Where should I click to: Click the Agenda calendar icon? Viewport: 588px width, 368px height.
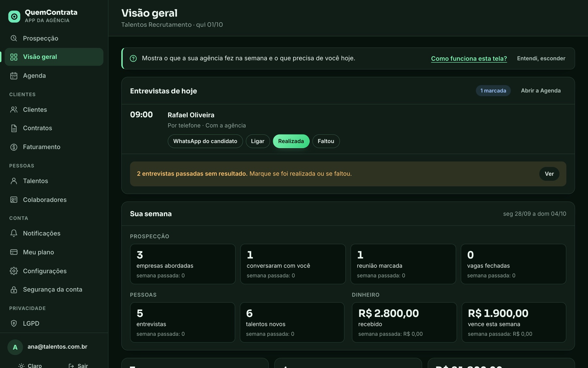point(14,76)
